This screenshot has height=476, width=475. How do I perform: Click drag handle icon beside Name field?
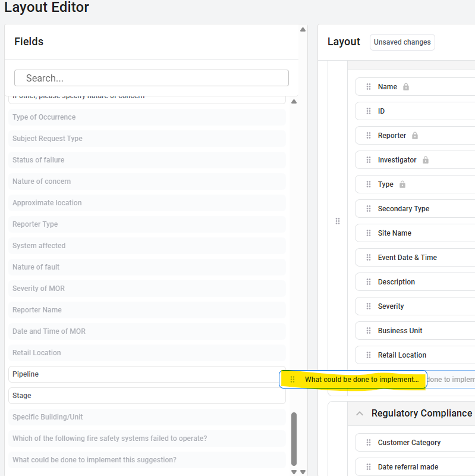coord(369,87)
